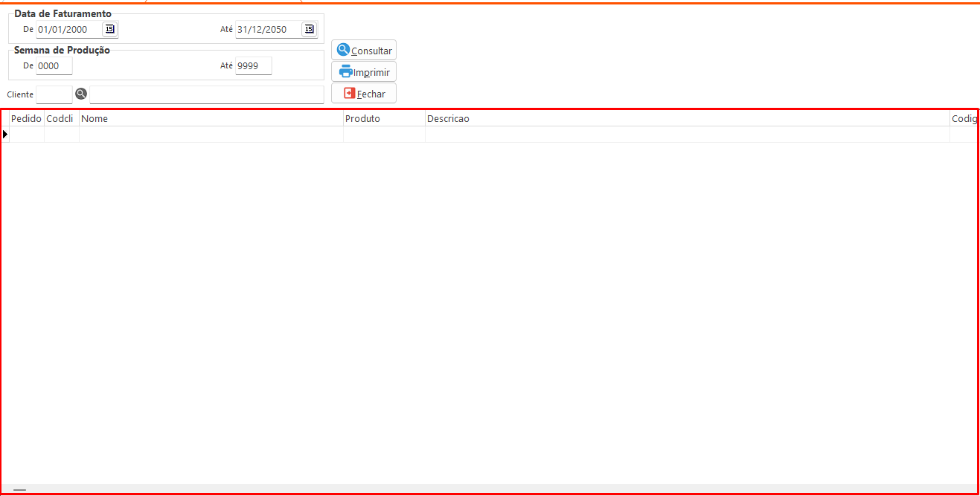Click the Consultar button
This screenshot has width=980, height=496.
click(x=364, y=51)
